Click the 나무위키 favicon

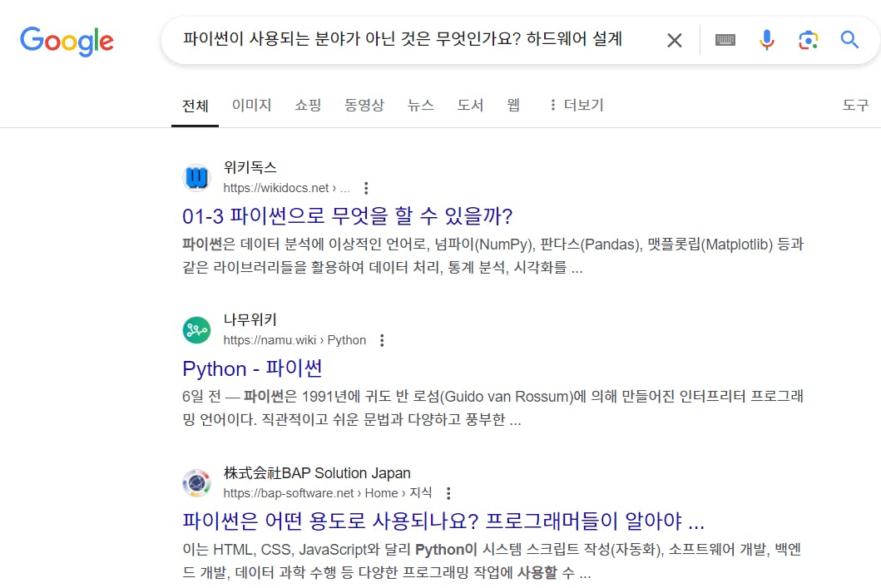tap(196, 329)
